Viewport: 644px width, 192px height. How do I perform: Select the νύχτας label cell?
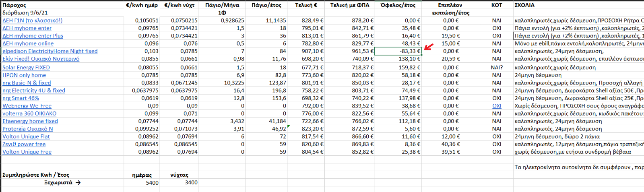pyautogui.click(x=179, y=175)
